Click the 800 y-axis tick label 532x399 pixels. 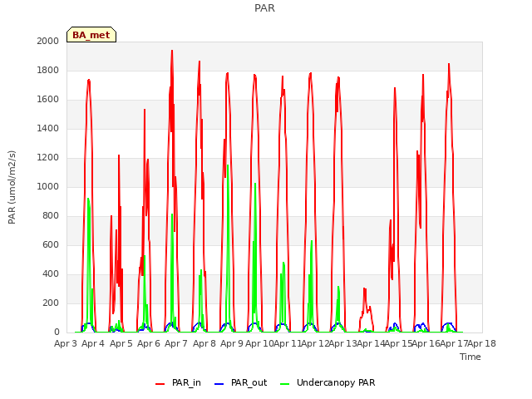click(x=51, y=216)
